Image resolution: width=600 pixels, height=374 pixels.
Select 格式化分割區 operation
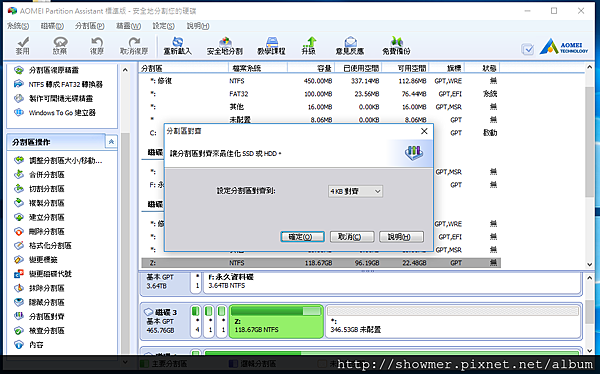point(42,245)
